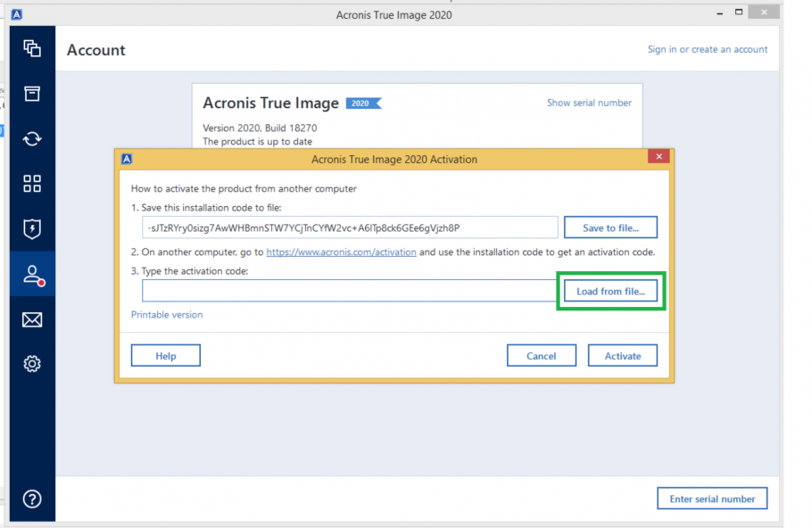Click Sign in or create an account

click(x=708, y=49)
